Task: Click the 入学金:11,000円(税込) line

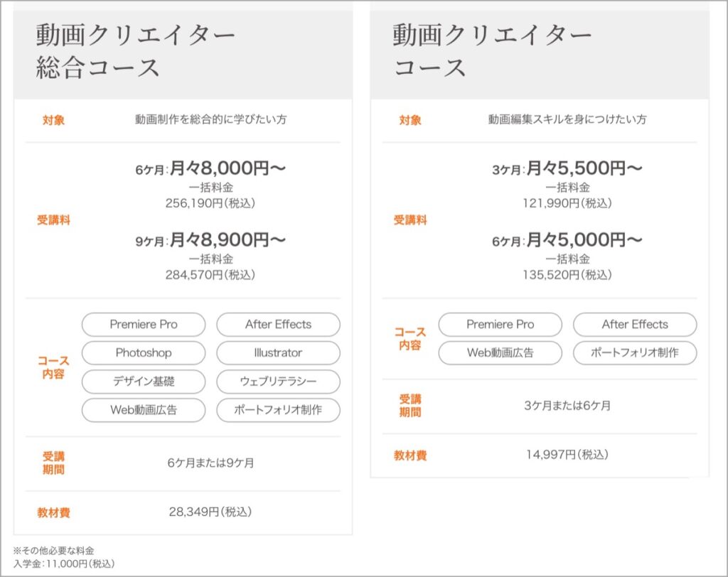Action: coord(64,564)
